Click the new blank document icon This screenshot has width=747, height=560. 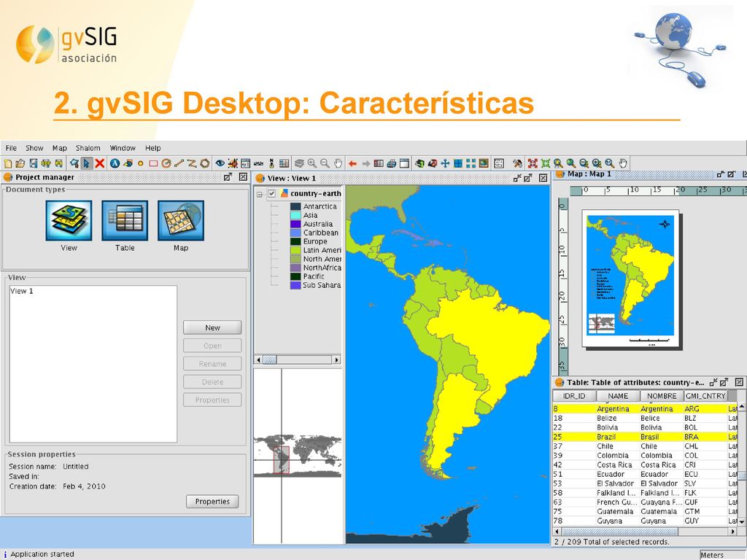click(7, 164)
